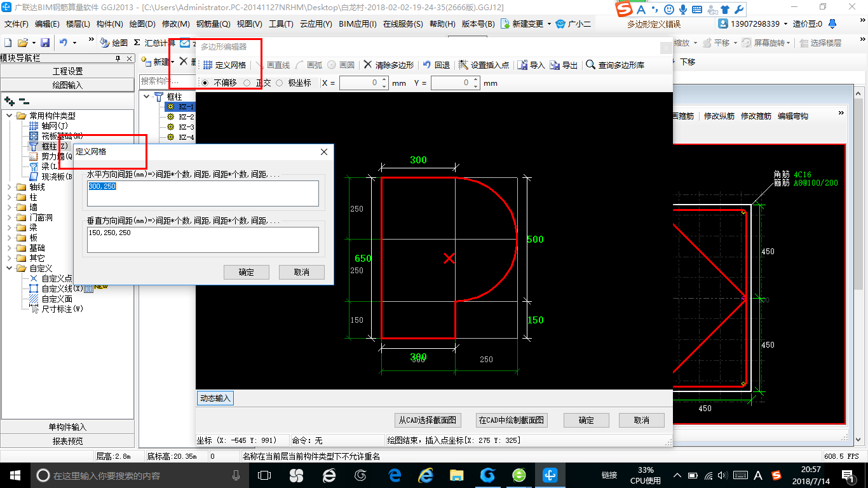This screenshot has width=868, height=488.
Task: Click the horizontal spacing field with 300,250
Action: 203,193
